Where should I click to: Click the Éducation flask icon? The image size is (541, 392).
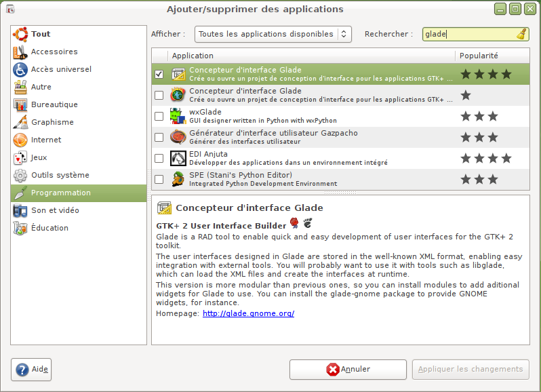click(x=20, y=228)
